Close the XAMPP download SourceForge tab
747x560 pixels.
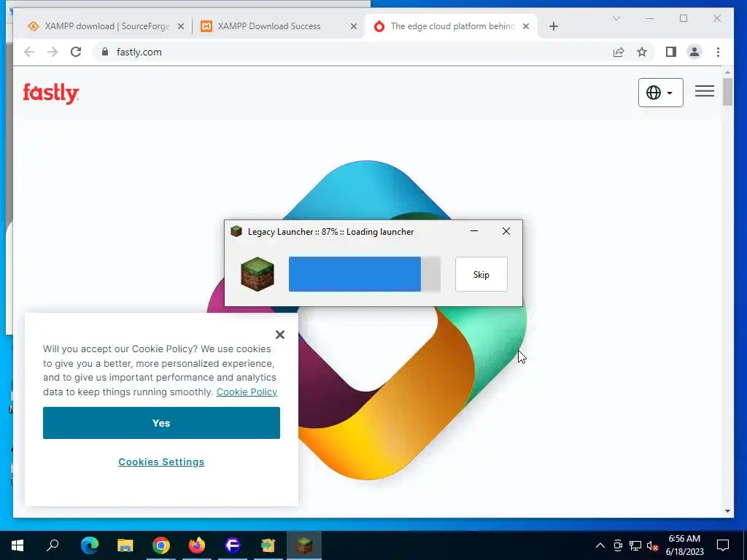pos(181,27)
